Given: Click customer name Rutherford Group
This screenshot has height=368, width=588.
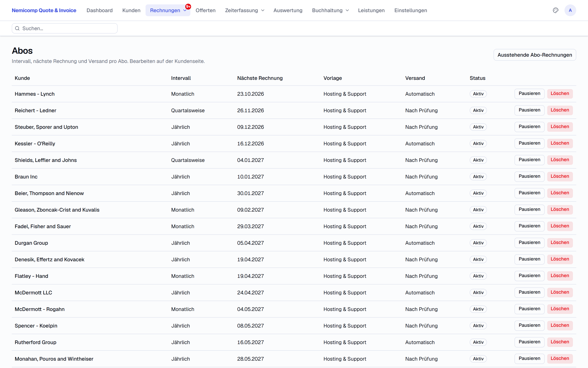Looking at the screenshot, I should [35, 342].
